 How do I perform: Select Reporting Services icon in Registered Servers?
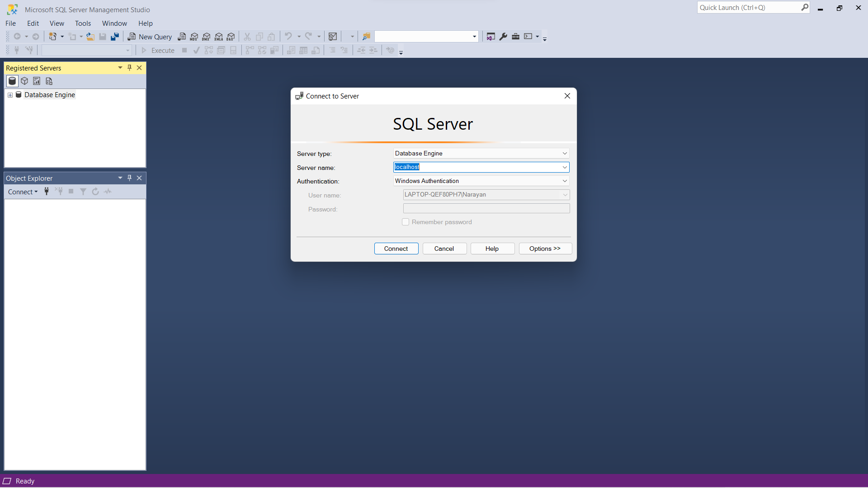click(37, 81)
